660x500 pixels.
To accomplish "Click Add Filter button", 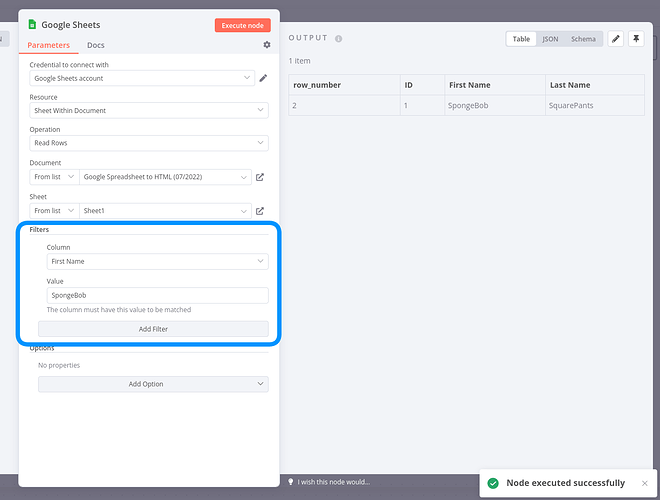I will coord(153,329).
